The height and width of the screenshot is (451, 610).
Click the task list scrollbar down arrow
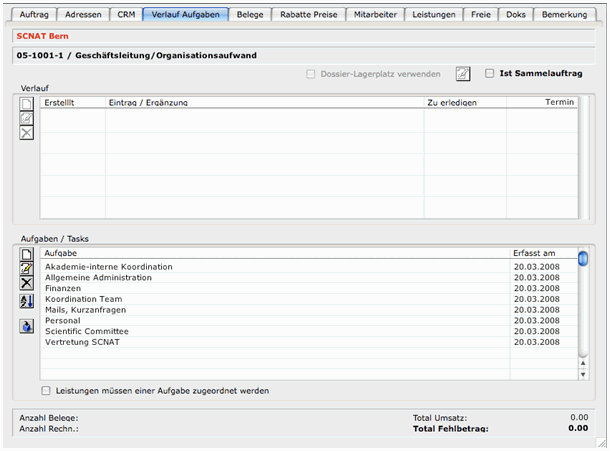click(x=583, y=375)
